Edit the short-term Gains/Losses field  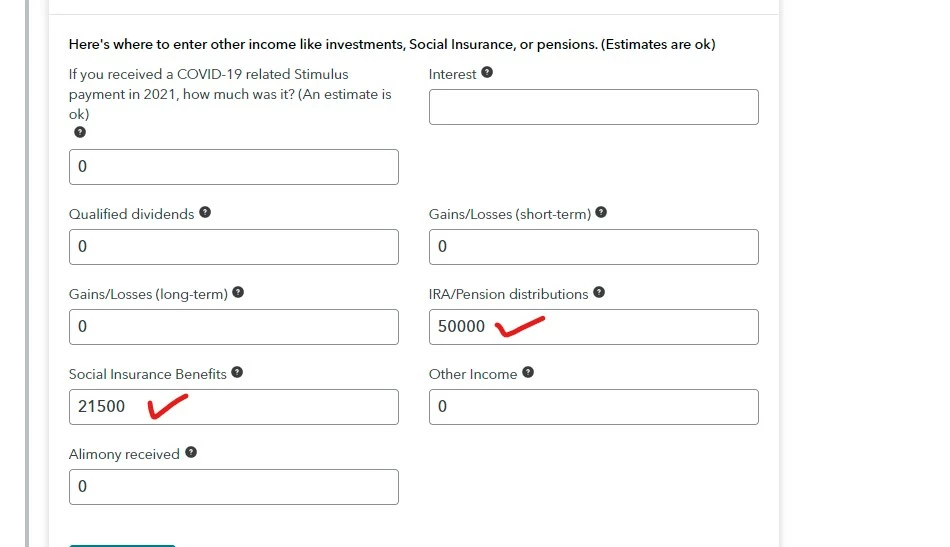tap(594, 247)
